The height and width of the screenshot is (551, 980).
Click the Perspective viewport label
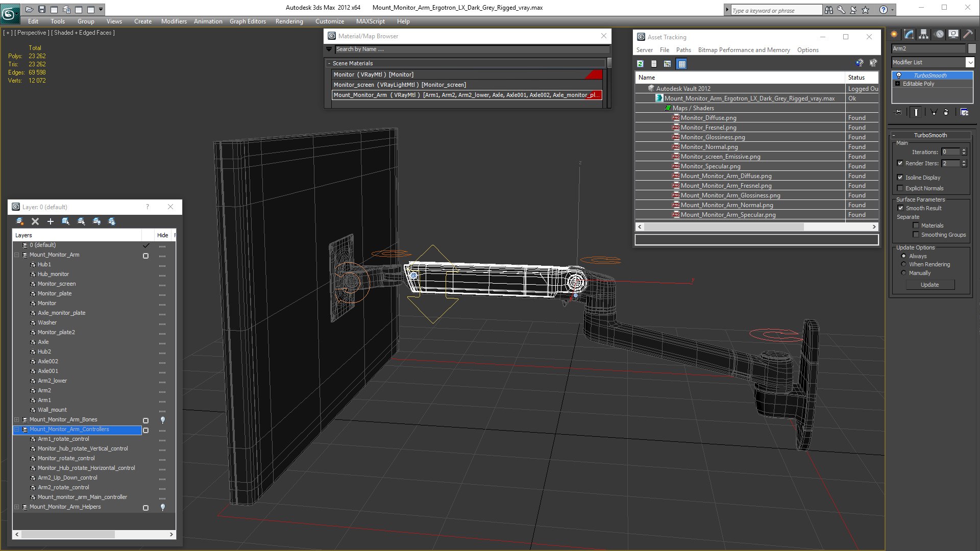32,33
